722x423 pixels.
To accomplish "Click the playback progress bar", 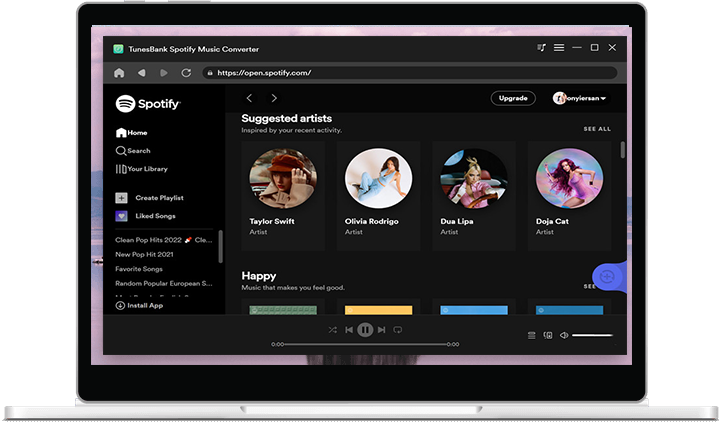I will (x=365, y=344).
